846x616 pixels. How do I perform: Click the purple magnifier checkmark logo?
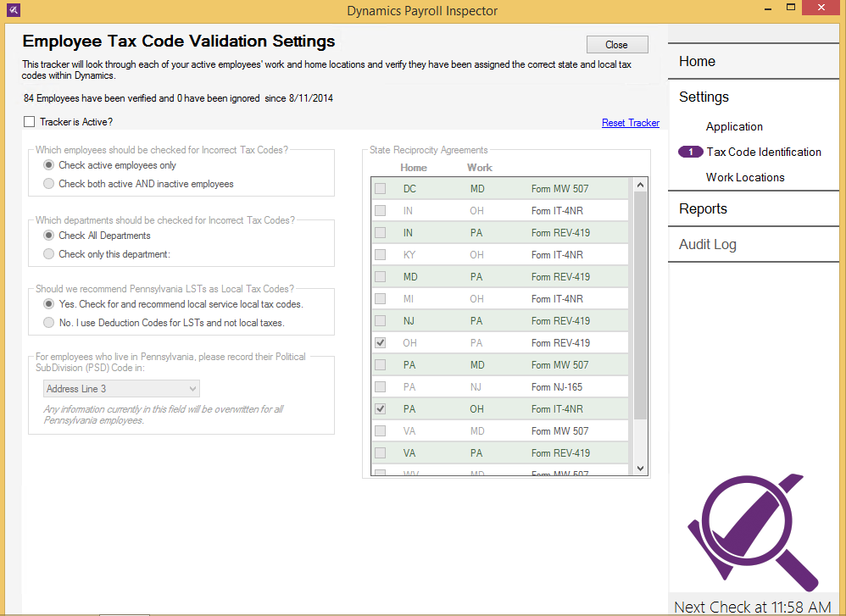pyautogui.click(x=754, y=531)
